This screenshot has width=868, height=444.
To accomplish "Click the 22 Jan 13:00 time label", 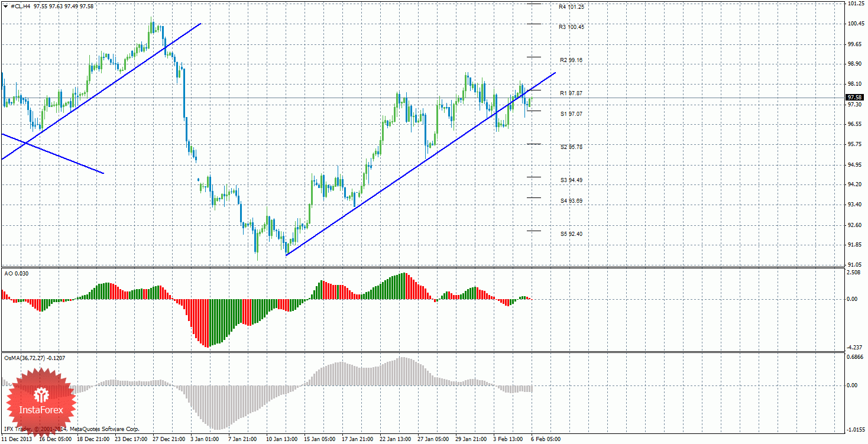I will (396, 439).
